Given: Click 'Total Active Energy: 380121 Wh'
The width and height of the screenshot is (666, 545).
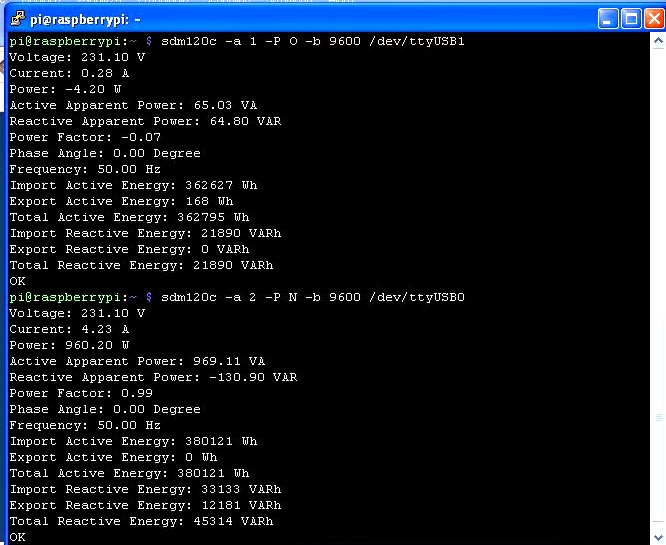Looking at the screenshot, I should [x=130, y=473].
